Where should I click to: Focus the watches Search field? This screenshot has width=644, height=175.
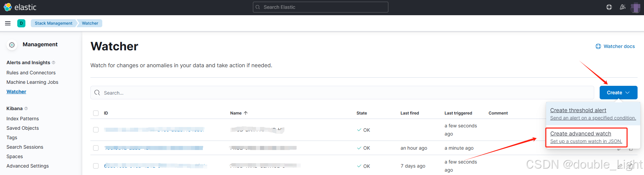(342, 93)
